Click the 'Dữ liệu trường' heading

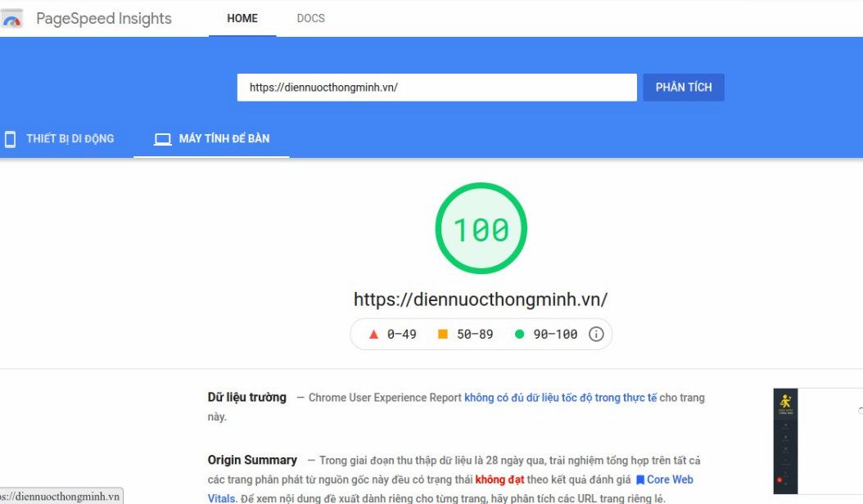(247, 398)
